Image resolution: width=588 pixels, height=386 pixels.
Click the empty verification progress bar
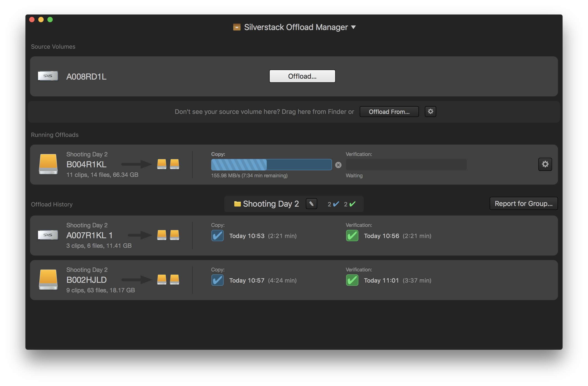(x=406, y=165)
